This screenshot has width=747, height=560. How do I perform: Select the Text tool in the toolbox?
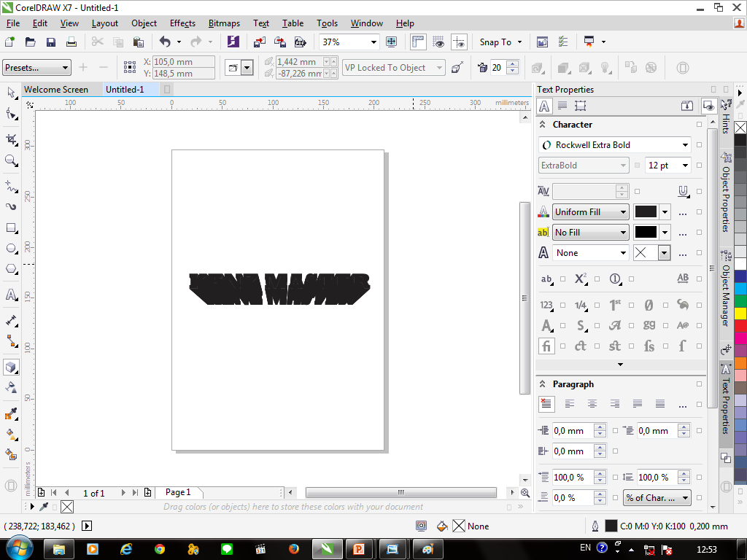(10, 295)
